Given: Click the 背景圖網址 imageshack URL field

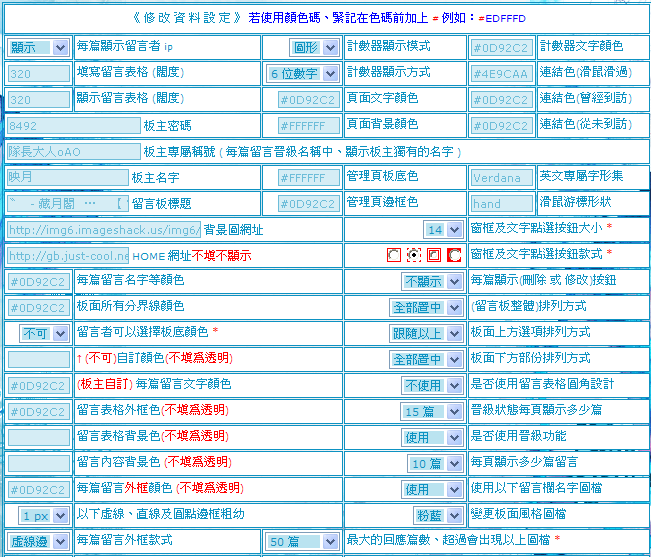Looking at the screenshot, I should pyautogui.click(x=104, y=230).
